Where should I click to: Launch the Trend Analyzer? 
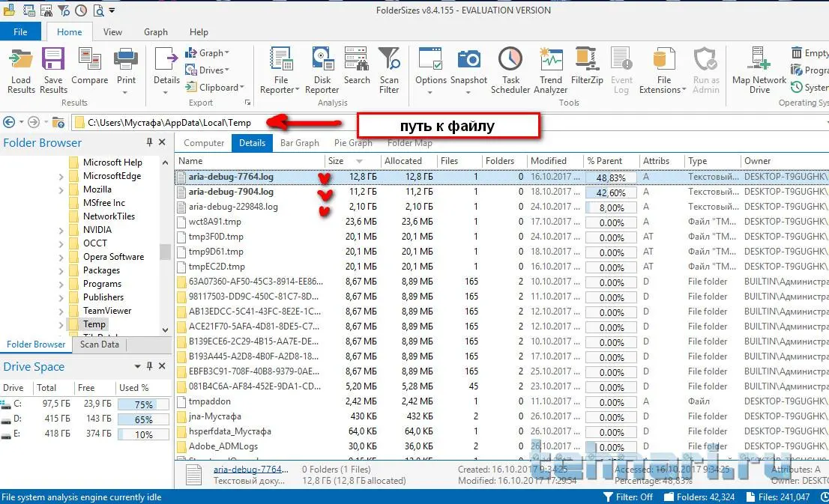550,70
